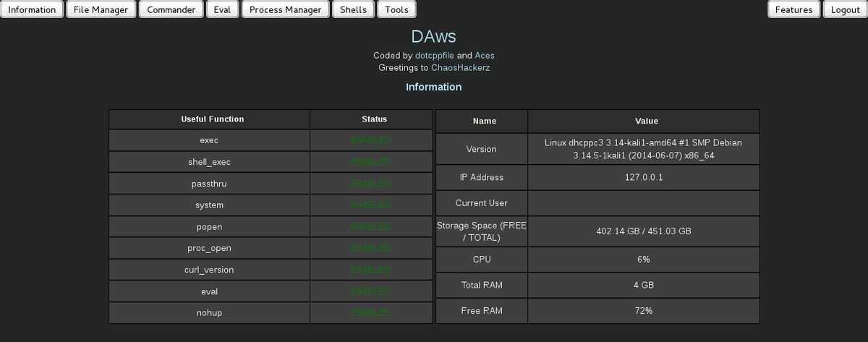Click ENABLED status for nohup
This screenshot has width=868, height=342.
coord(370,313)
